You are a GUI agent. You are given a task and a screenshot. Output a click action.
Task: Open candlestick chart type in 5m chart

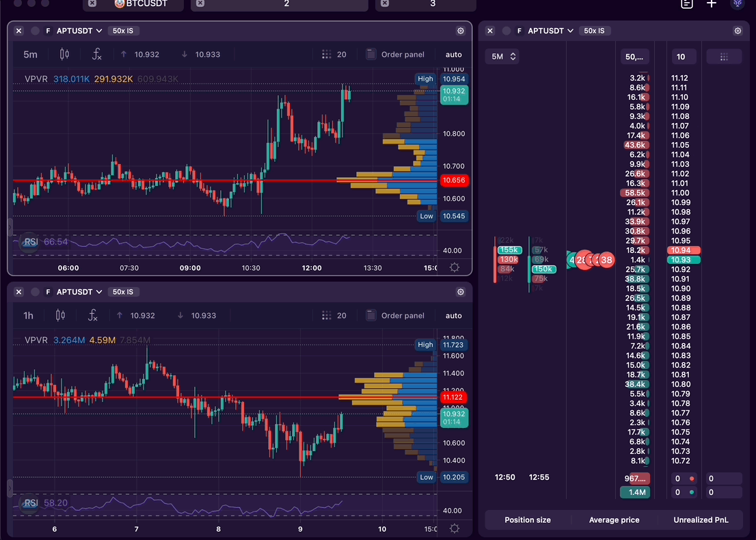pyautogui.click(x=64, y=54)
